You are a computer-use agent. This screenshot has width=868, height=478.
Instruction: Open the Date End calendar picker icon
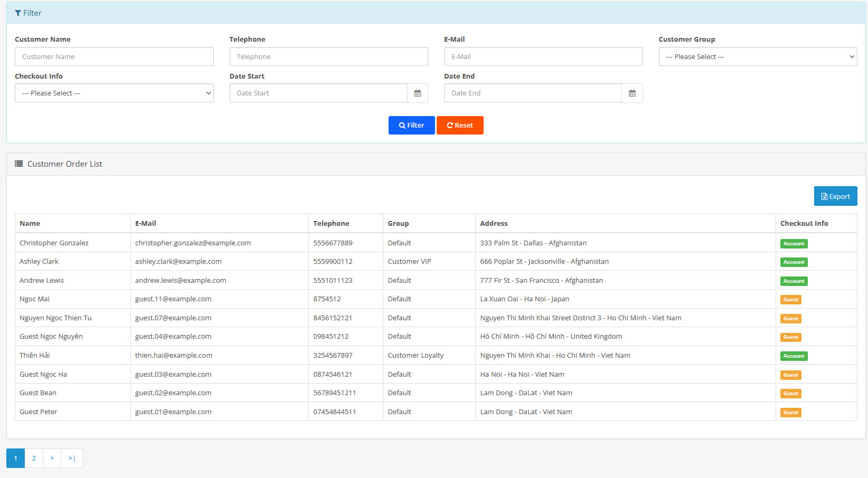pos(632,93)
